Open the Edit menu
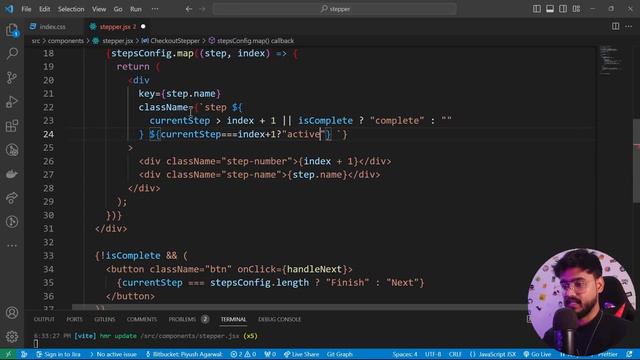 44,9
